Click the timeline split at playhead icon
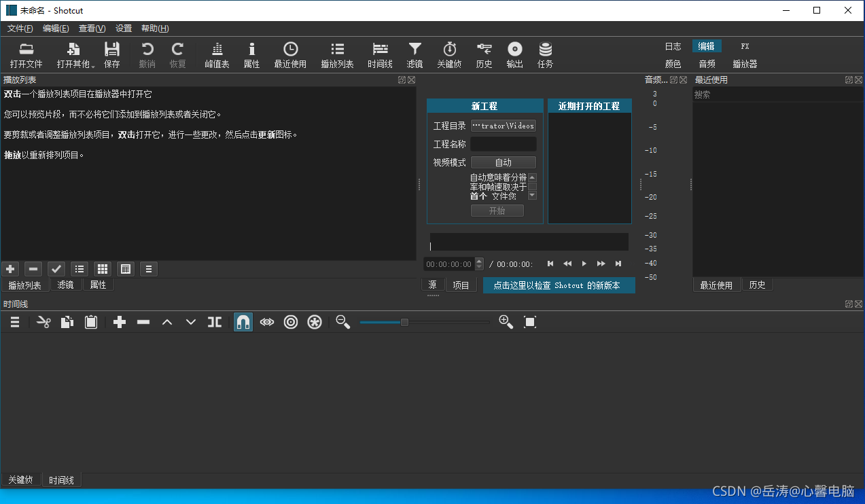Image resolution: width=865 pixels, height=504 pixels. [x=215, y=322]
